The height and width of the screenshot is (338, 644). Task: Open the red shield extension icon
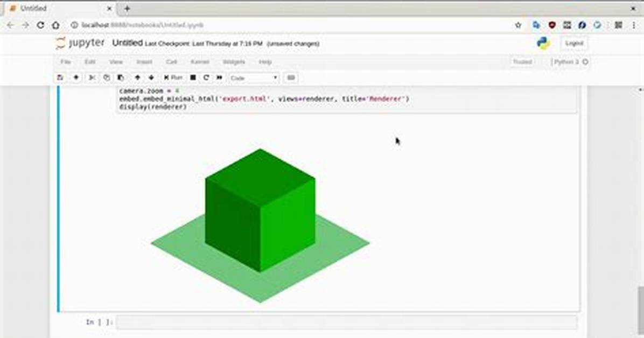pos(551,25)
